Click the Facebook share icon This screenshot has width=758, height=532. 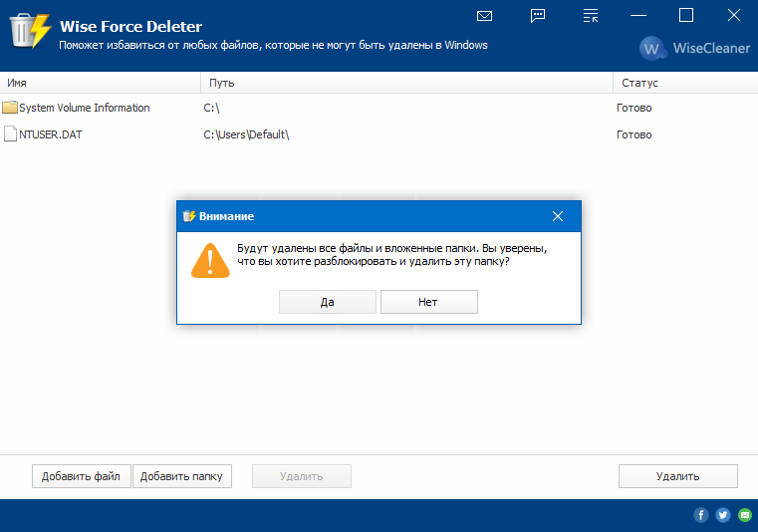(701, 515)
